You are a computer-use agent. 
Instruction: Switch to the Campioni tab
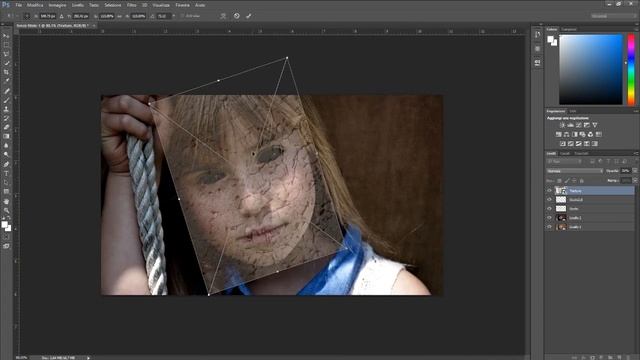coord(569,29)
